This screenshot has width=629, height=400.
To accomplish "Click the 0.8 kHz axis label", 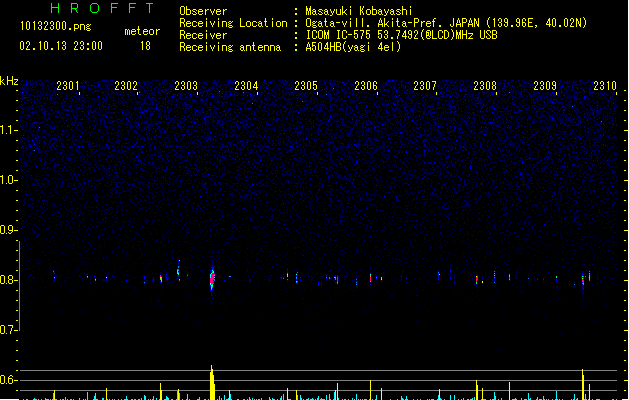I will click(8, 280).
